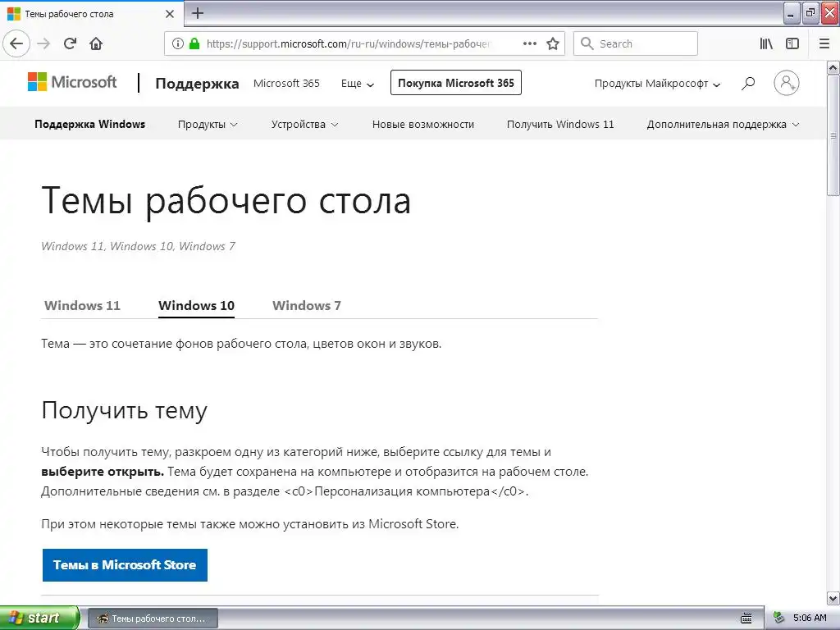Click the network tray icon near the clock
The height and width of the screenshot is (630, 840).
click(x=779, y=618)
